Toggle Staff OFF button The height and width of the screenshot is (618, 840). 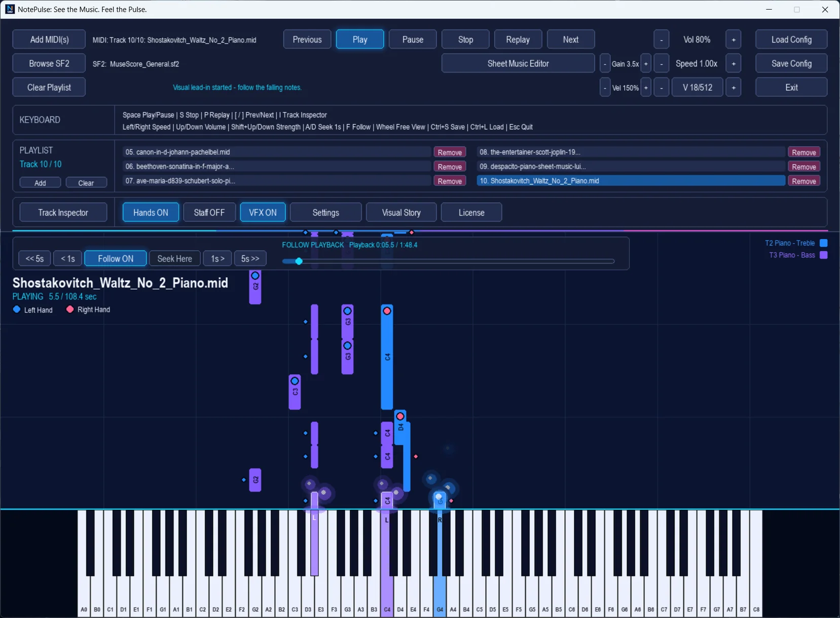[209, 213]
